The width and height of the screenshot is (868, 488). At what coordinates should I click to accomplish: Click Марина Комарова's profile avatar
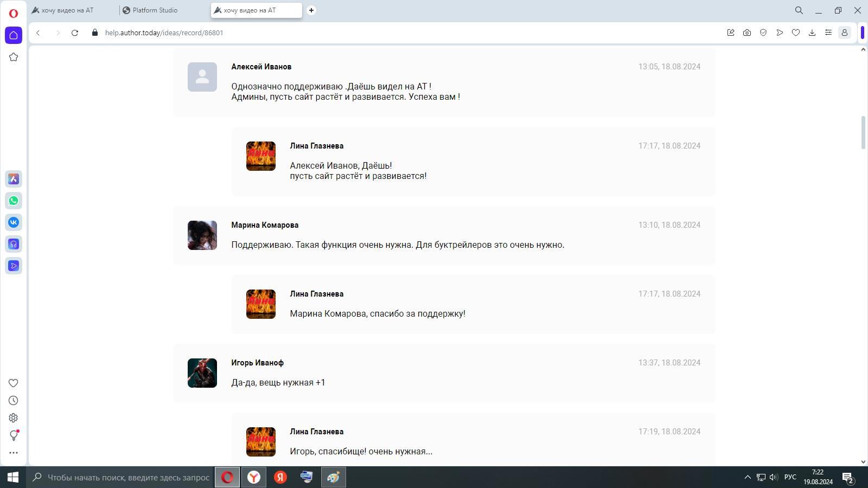click(x=202, y=235)
